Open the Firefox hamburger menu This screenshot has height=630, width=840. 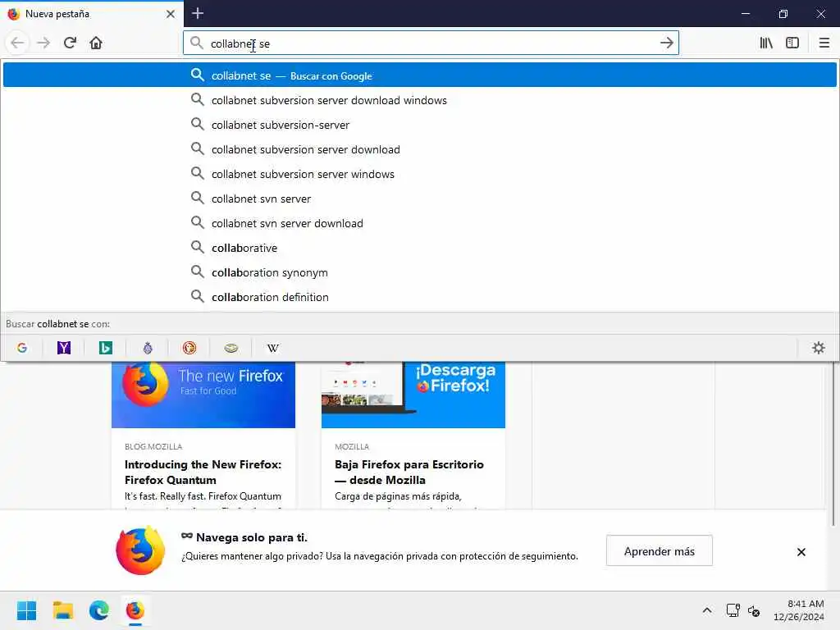tap(824, 43)
